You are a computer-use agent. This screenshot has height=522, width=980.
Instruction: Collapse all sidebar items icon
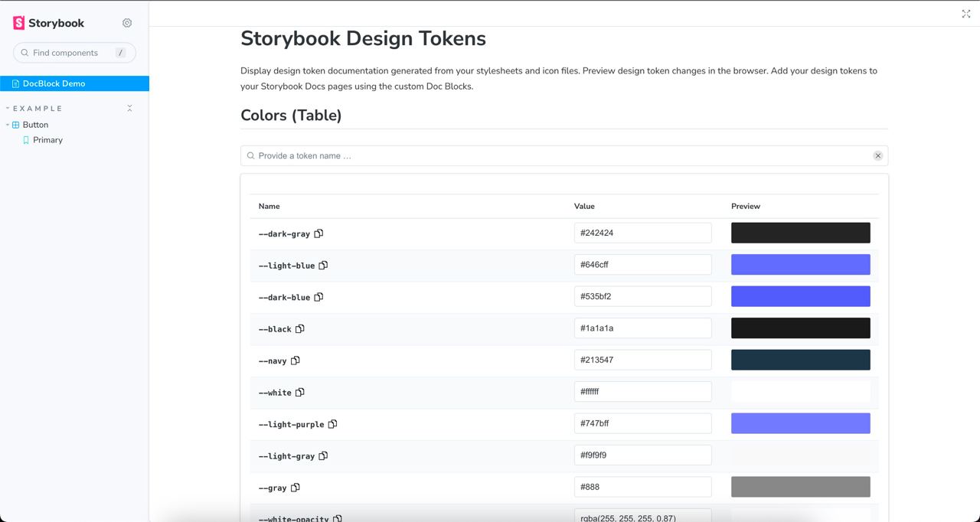(x=129, y=109)
